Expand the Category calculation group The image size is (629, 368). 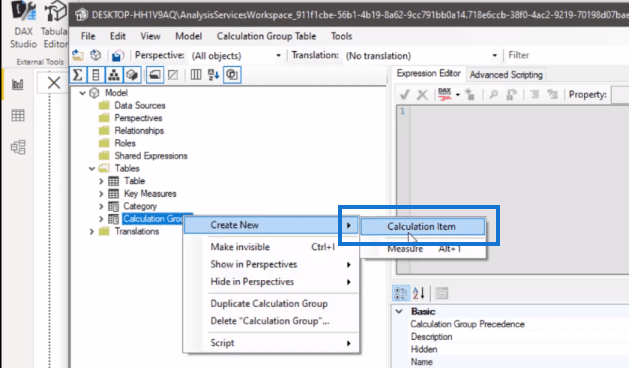coord(101,207)
